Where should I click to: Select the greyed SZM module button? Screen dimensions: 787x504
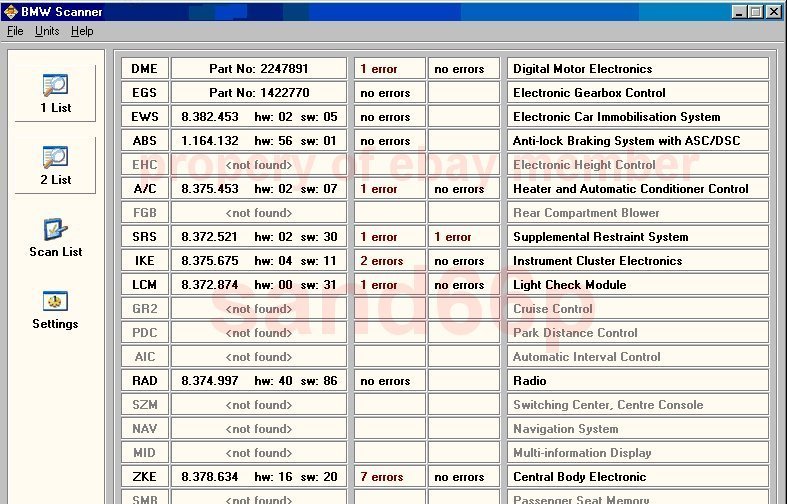tap(145, 405)
